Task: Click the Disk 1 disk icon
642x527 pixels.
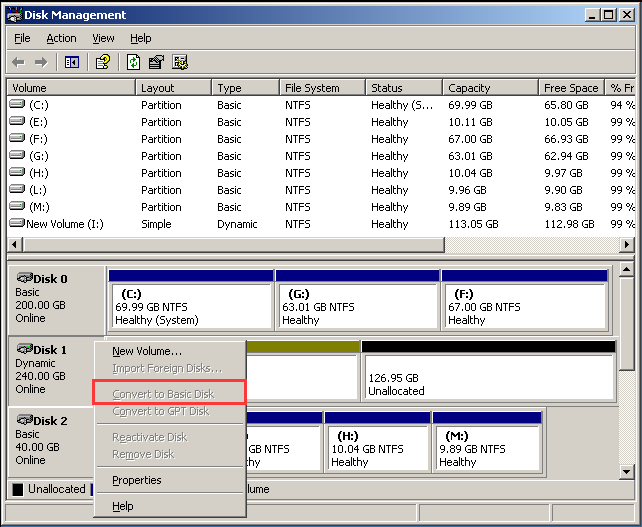Action: [24, 349]
